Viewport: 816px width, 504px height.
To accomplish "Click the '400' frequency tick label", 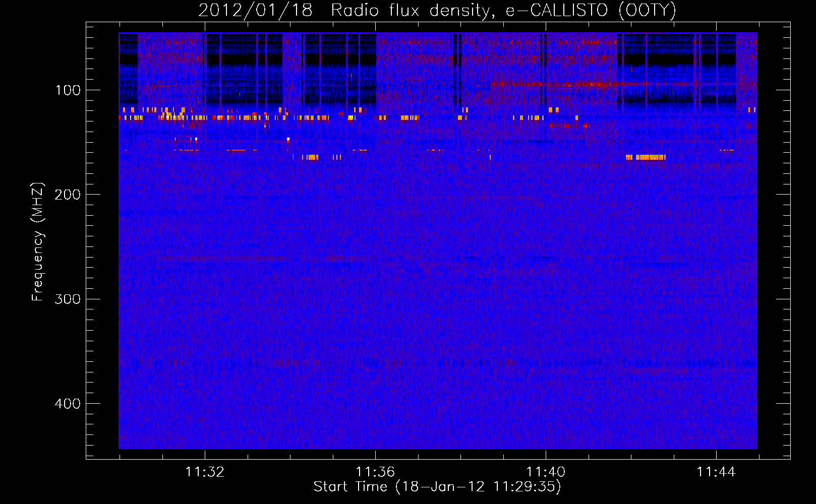I will [68, 404].
